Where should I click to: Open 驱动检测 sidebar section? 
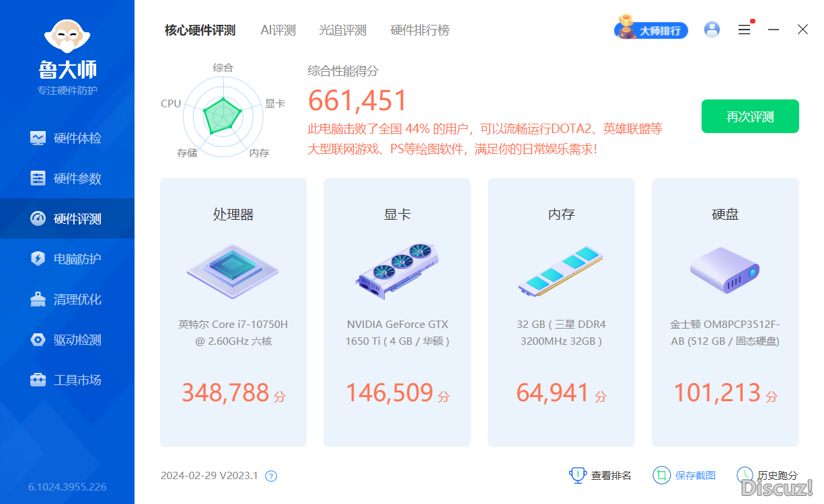coord(67,340)
